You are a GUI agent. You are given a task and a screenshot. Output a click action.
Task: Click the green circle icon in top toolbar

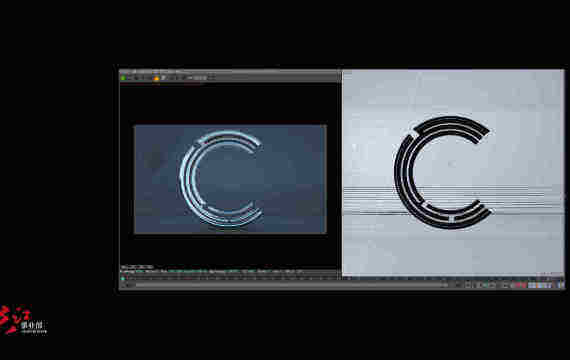123,78
